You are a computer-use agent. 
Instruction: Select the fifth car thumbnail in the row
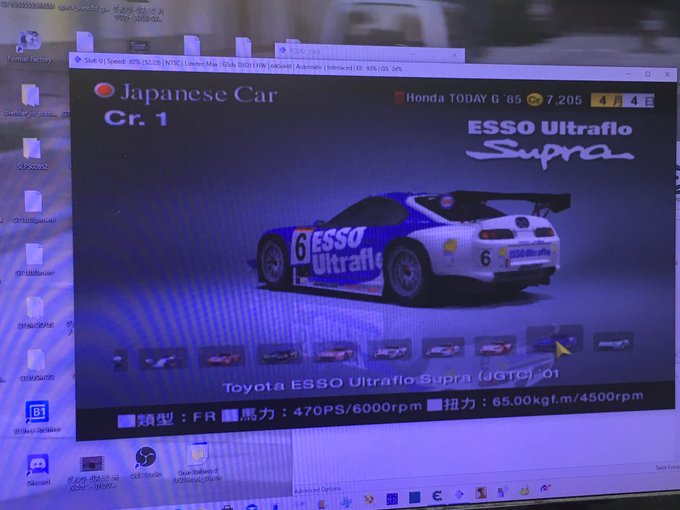(335, 353)
